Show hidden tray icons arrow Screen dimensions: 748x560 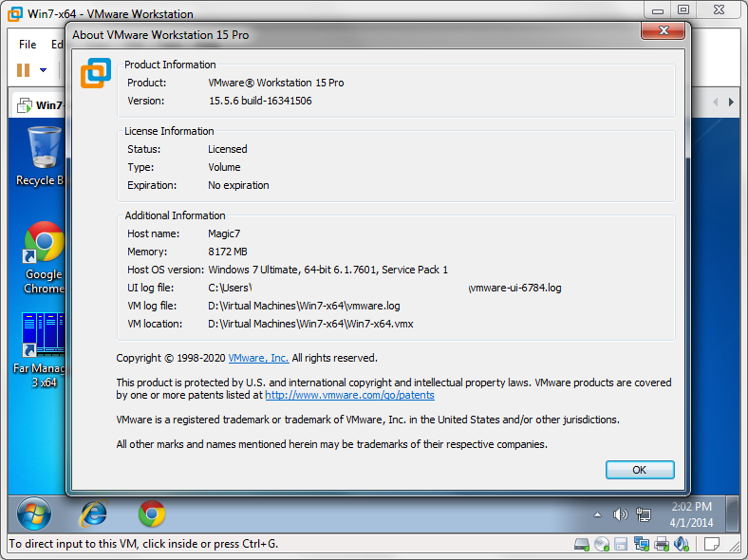click(597, 514)
